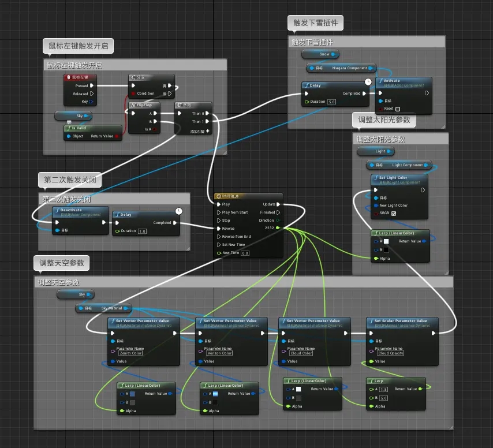Image resolution: width=493 pixels, height=448 pixels.
Task: Click the Set New Time pin on the Timeline
Action: (x=219, y=245)
